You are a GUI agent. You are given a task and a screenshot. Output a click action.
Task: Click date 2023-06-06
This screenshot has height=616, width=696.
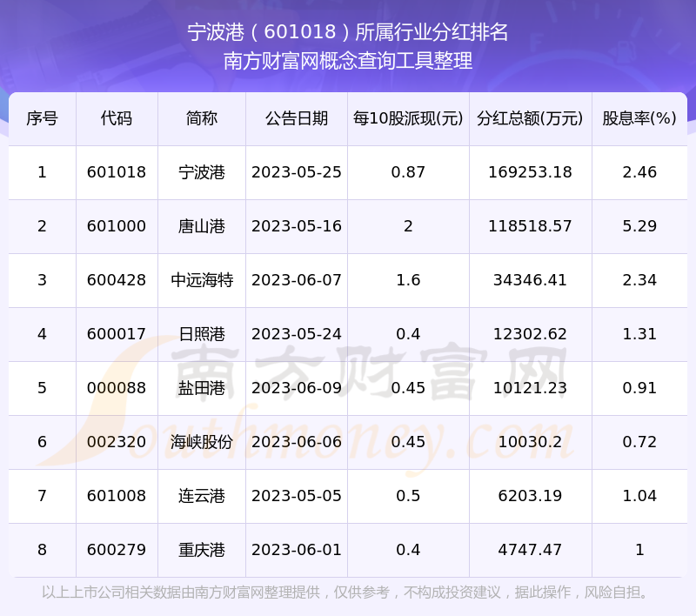click(x=297, y=442)
